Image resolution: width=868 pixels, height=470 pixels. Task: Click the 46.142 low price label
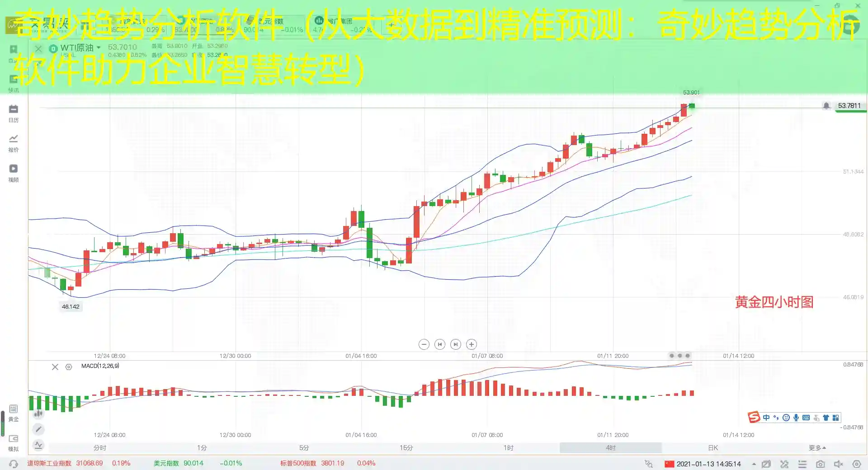[71, 306]
